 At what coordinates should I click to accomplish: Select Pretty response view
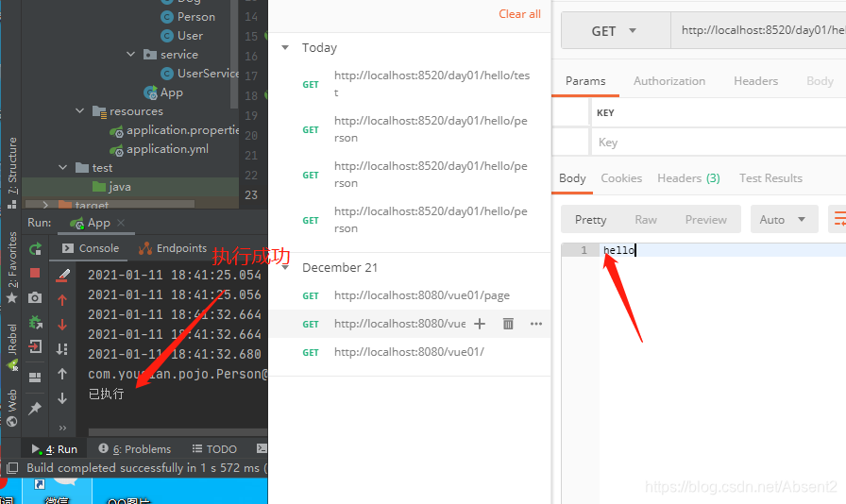click(591, 220)
